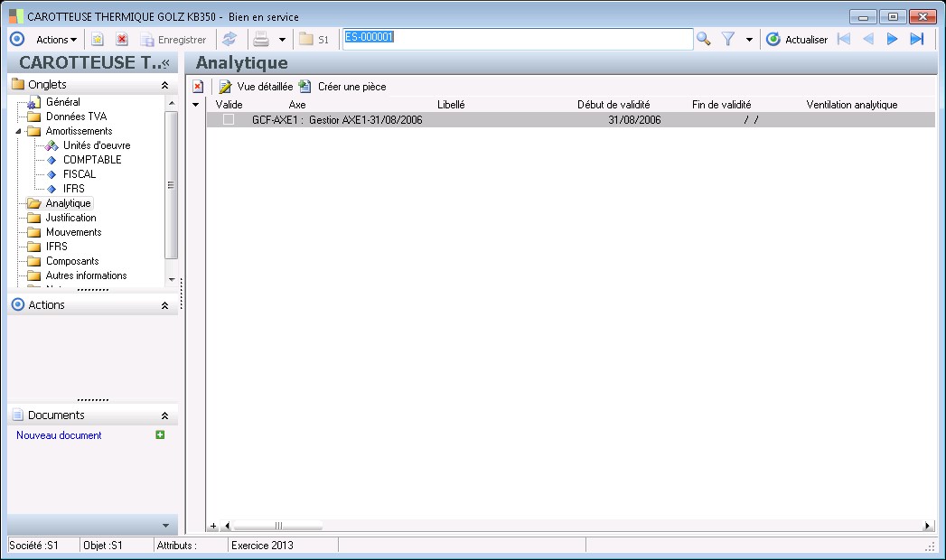Viewport: 946px width, 560px height.
Task: Select the Analytique tree item
Action: tap(68, 203)
